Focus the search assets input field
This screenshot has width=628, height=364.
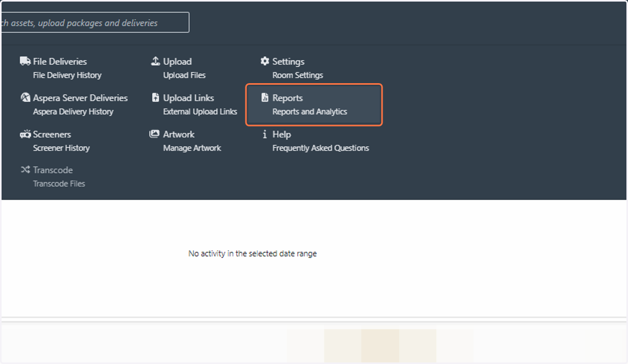tap(95, 22)
